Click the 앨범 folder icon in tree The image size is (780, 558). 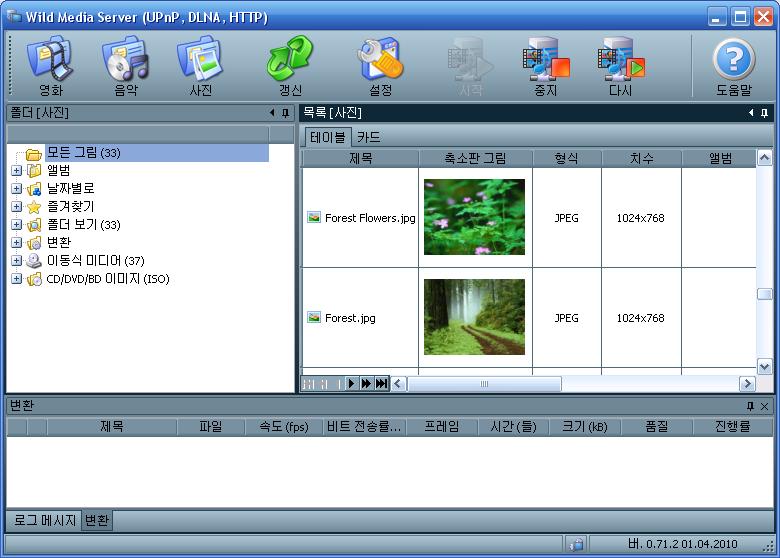pyautogui.click(x=34, y=171)
